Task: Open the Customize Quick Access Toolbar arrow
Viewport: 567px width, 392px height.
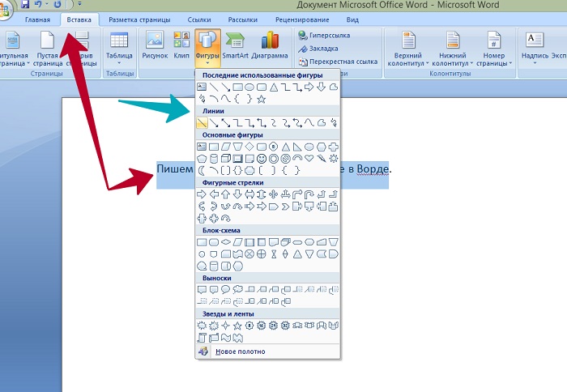Action: point(79,4)
